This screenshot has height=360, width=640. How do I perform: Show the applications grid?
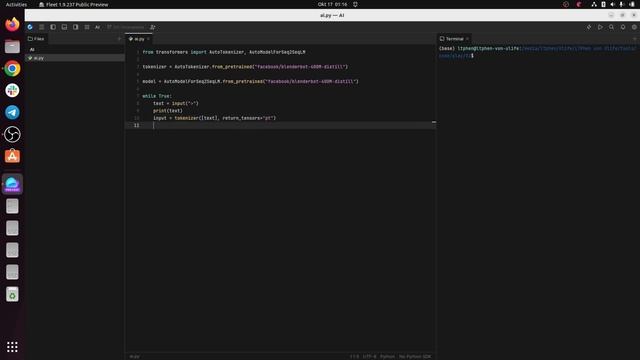point(12,347)
